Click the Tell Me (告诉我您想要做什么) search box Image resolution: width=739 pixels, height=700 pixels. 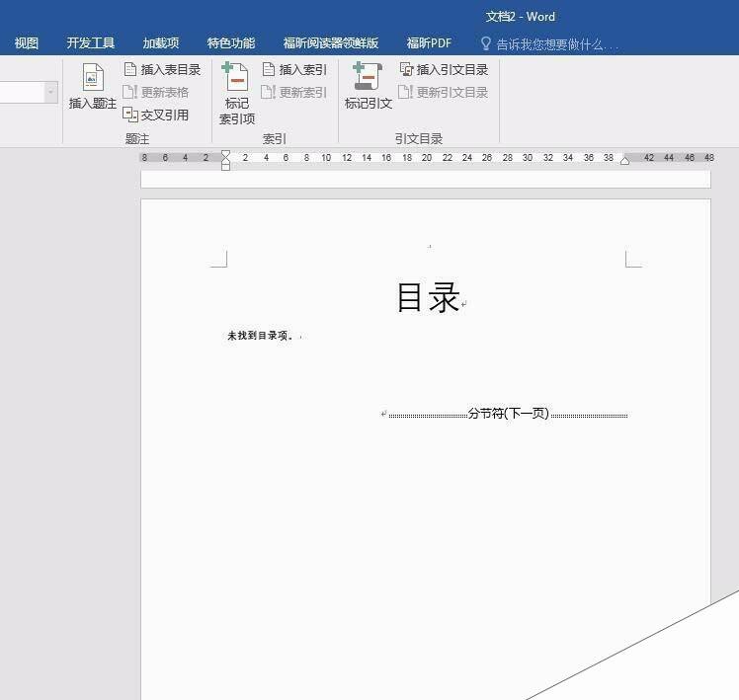click(557, 44)
